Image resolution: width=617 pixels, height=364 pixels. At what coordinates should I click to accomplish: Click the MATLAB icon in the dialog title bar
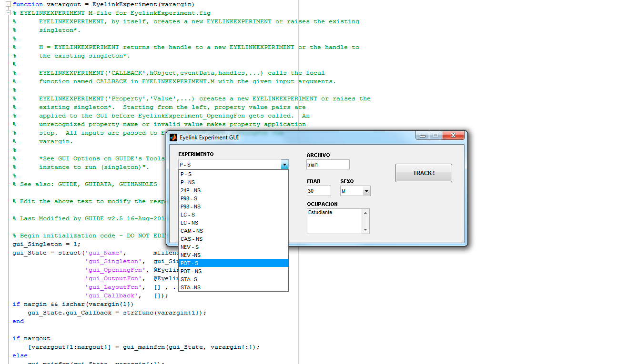pyautogui.click(x=173, y=138)
